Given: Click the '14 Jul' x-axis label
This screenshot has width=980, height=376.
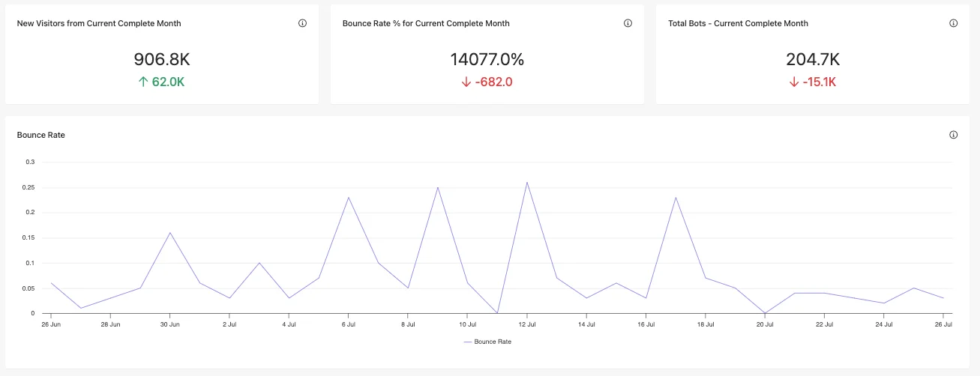Looking at the screenshot, I should tap(586, 325).
